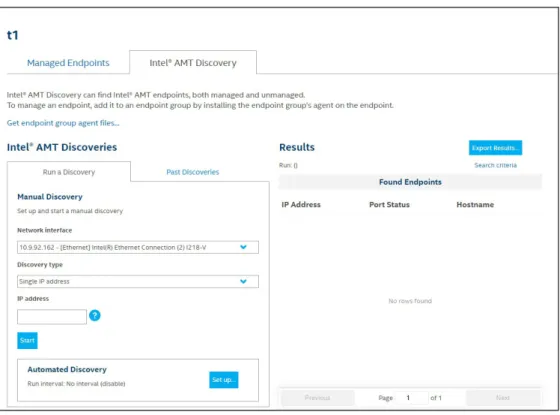Click the Automated Discovery heading
This screenshot has width=560, height=415.
tap(67, 369)
